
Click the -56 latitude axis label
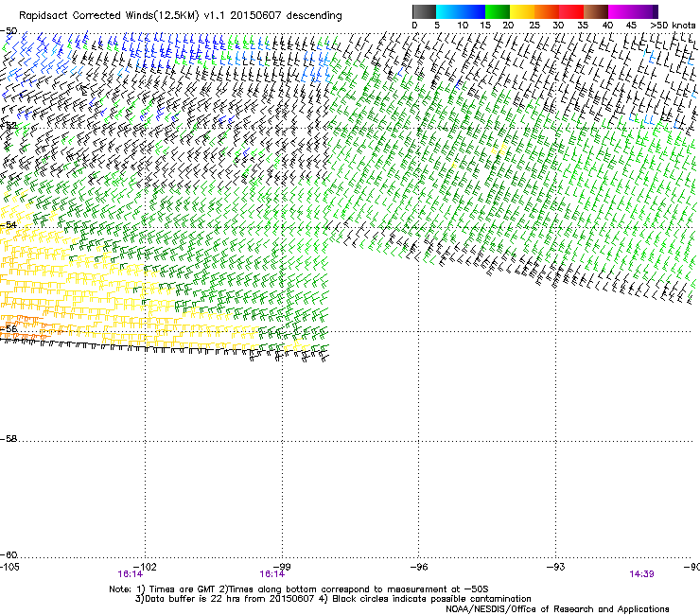click(x=9, y=328)
